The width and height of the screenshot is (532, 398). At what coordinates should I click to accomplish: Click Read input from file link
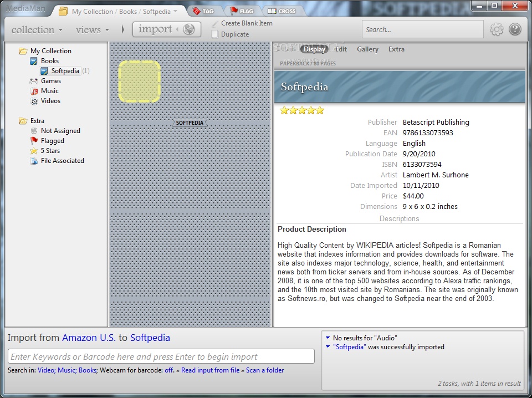(x=211, y=370)
